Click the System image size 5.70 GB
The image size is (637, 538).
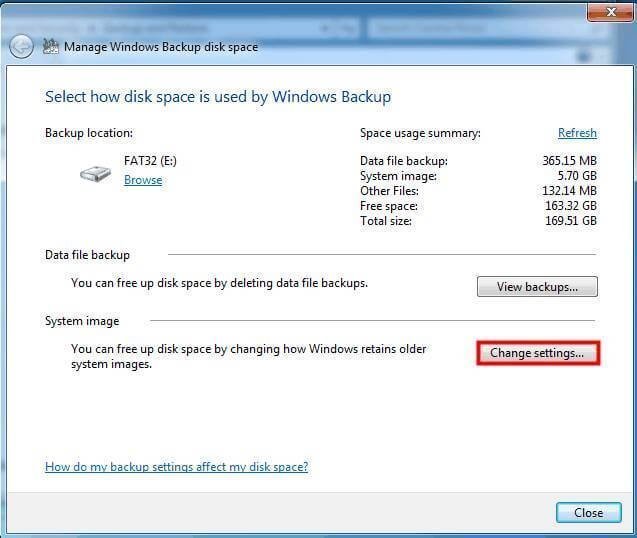pyautogui.click(x=577, y=176)
